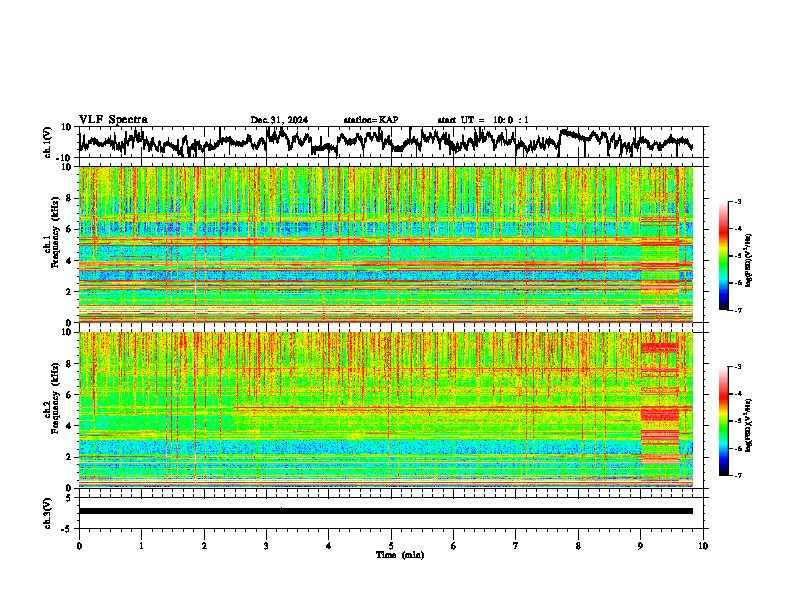Click the '10' tick at time axis end
The width and height of the screenshot is (792, 612).
click(703, 546)
